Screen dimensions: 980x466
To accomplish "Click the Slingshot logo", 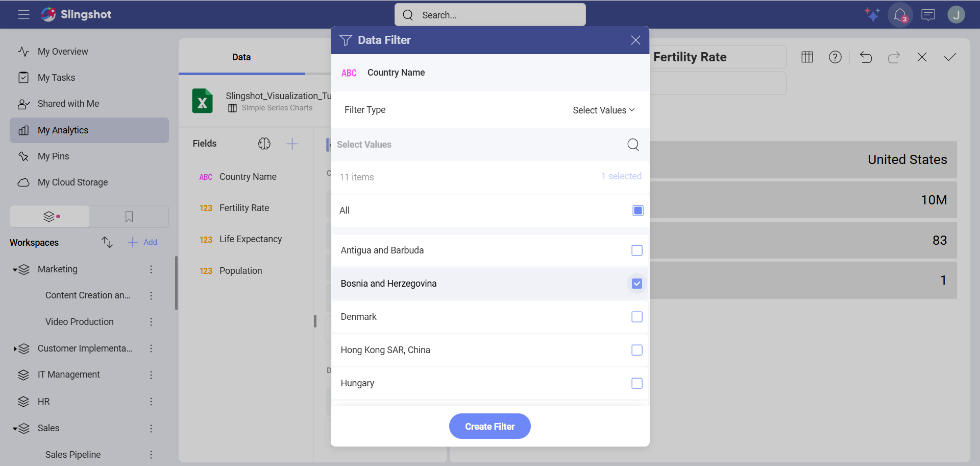I will 76,14.
